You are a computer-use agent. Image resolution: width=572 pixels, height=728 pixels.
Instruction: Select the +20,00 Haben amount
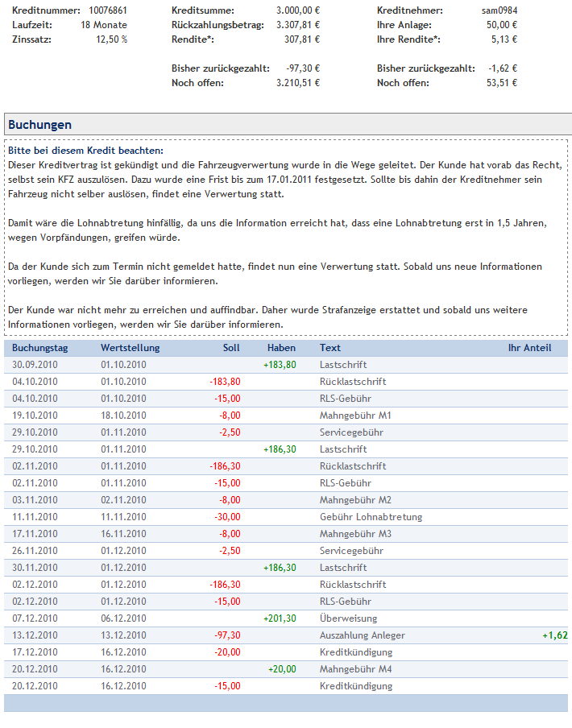(x=282, y=669)
